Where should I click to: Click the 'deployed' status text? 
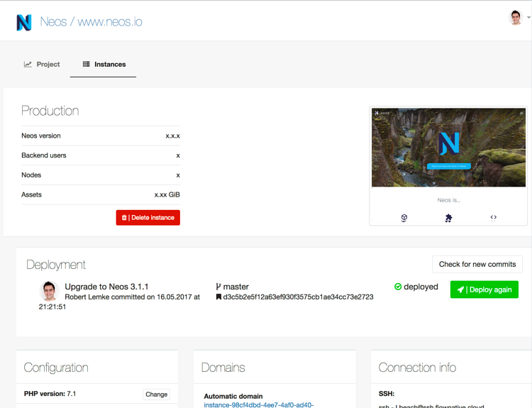click(x=421, y=287)
